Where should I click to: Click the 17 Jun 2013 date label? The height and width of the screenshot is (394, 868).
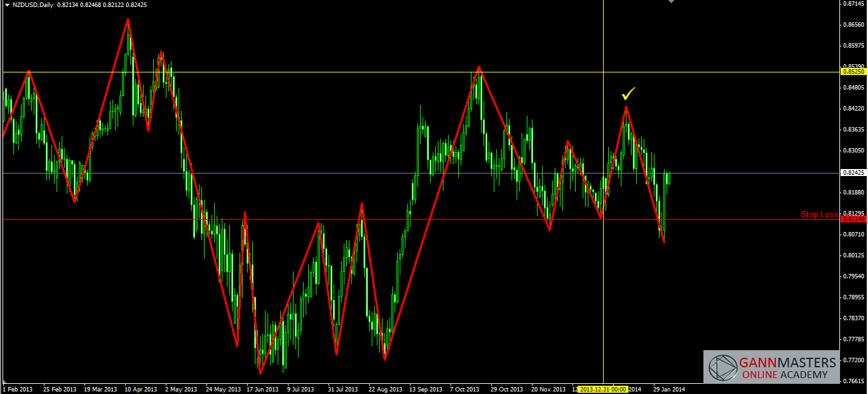[x=262, y=389]
